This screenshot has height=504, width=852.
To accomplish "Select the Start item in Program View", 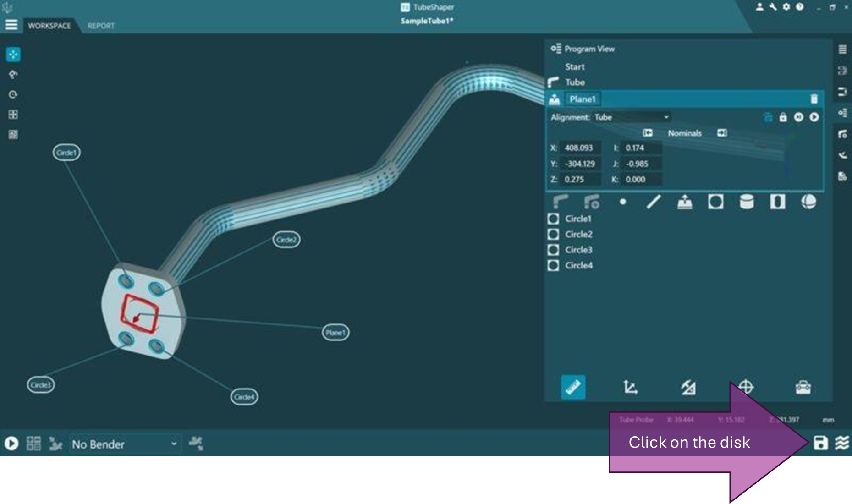I will (575, 66).
